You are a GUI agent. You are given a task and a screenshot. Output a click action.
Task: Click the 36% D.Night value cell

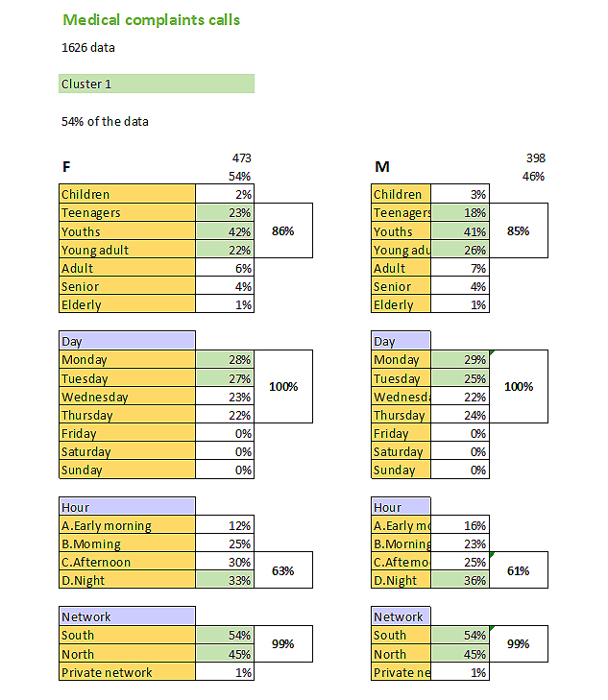[x=460, y=580]
